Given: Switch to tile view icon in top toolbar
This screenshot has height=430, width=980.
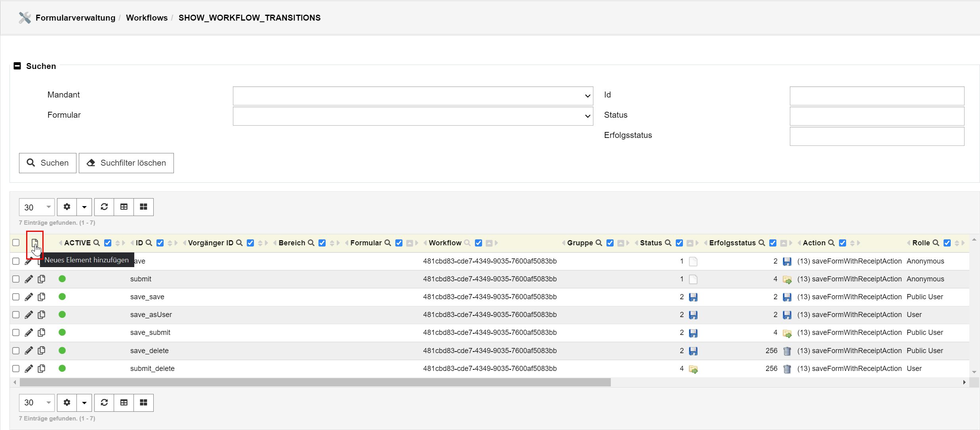Looking at the screenshot, I should (143, 207).
